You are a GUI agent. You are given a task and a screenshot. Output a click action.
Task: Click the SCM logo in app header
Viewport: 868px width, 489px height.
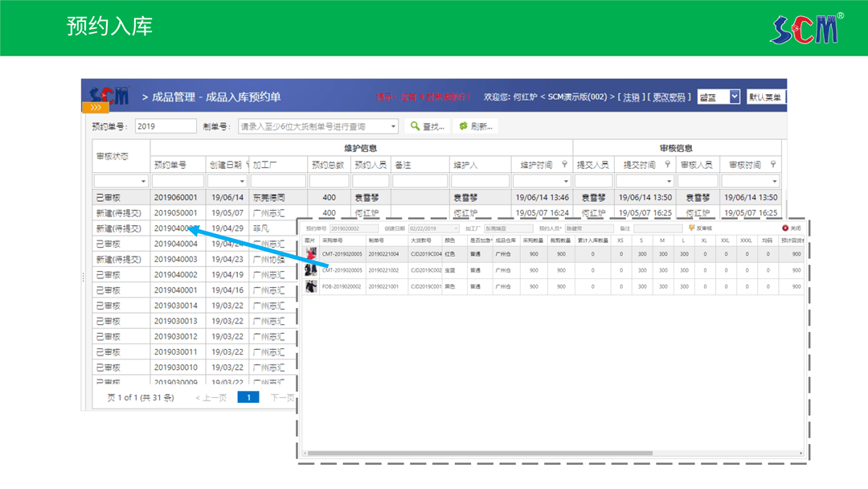pos(109,97)
